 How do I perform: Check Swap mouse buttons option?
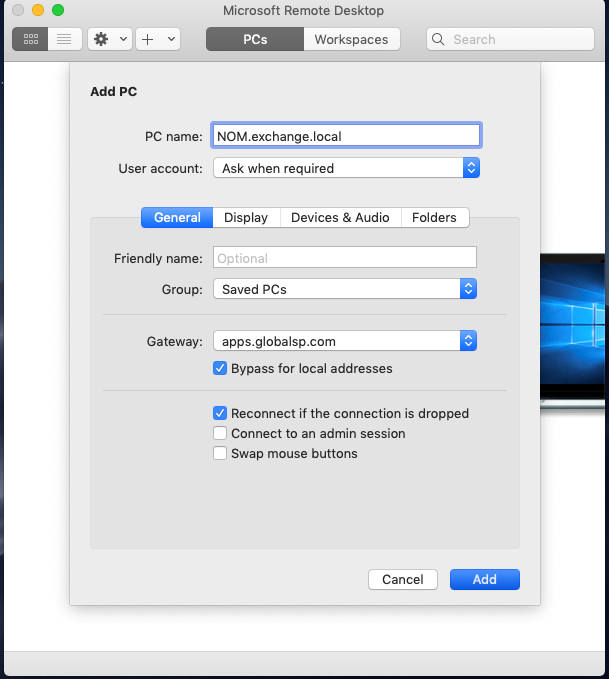[x=220, y=453]
